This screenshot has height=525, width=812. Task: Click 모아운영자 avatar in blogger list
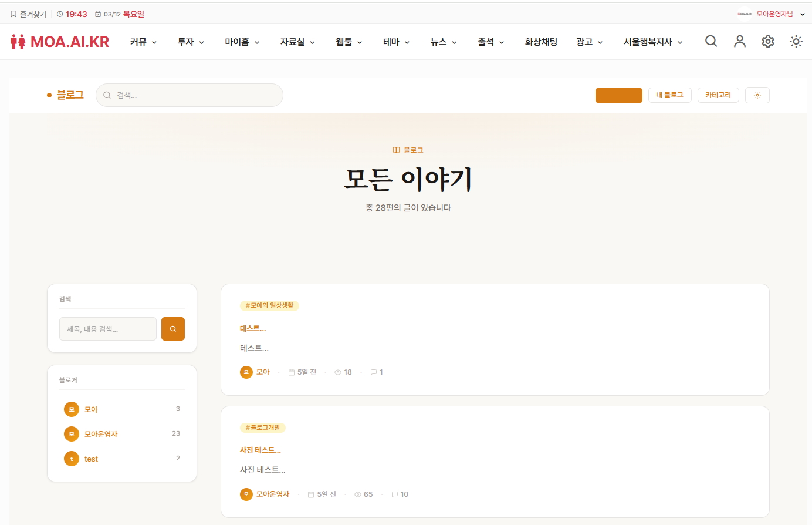tap(72, 434)
